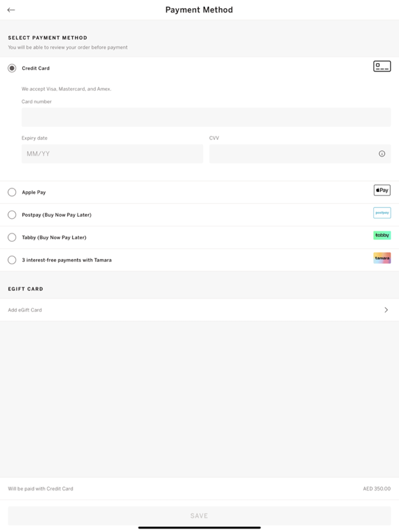Tap the Tamara logo

(382, 258)
